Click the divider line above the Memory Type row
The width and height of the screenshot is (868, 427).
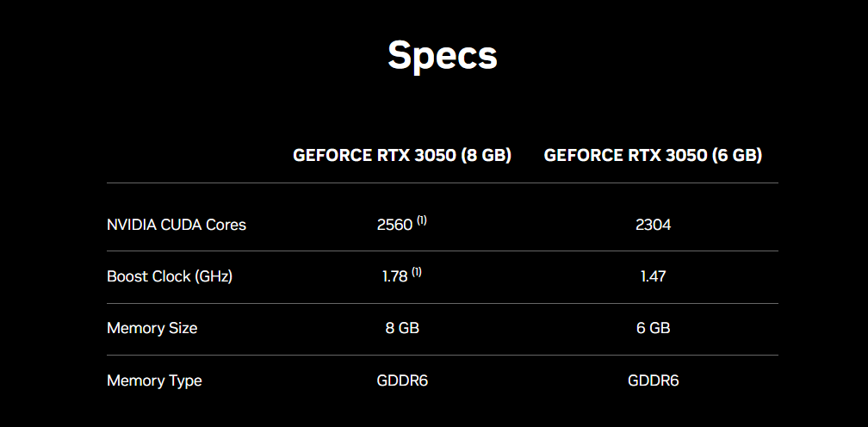click(x=442, y=355)
